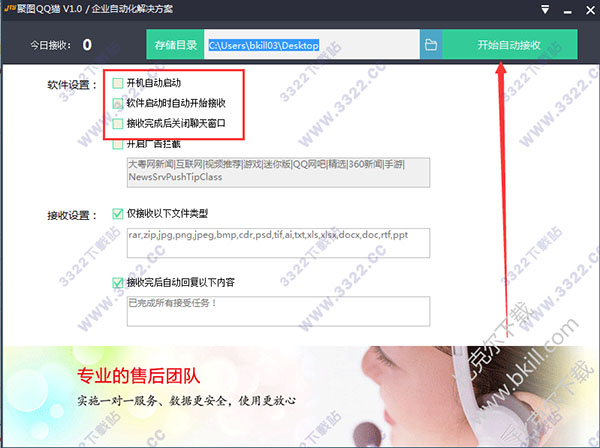Screen dimensions: 600x448
Task: Click the window title 聚图QQ猫 V1.0
Action: [50, 9]
